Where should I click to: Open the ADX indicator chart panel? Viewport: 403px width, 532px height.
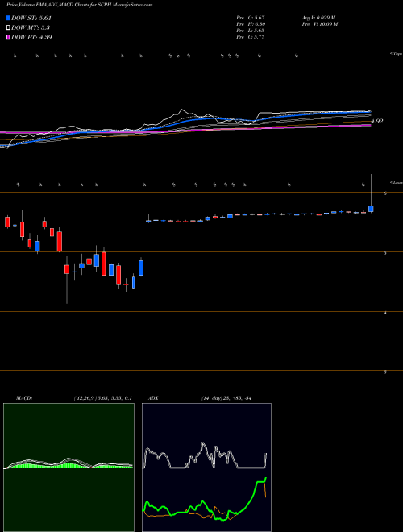pos(206,468)
